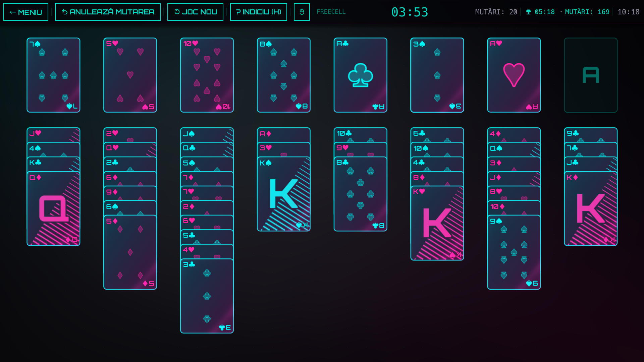Click the jack of spades card
Image resolution: width=644 pixels, height=362 pixels.
(x=207, y=135)
